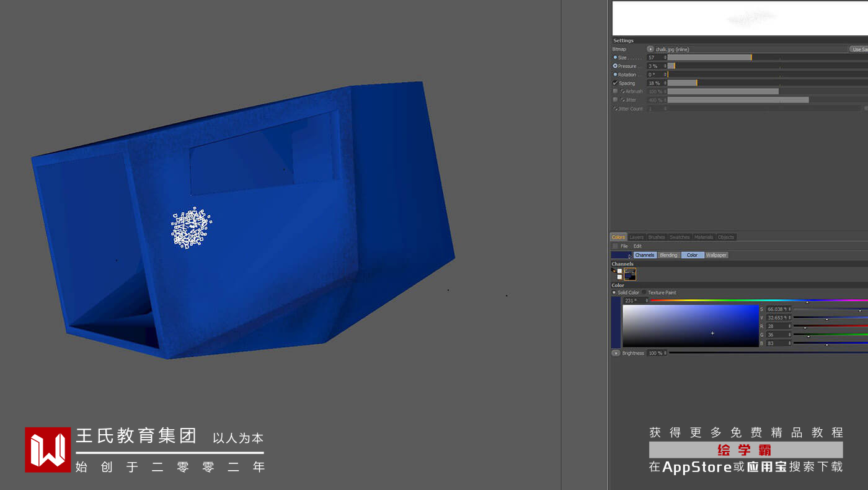Click the hue value stepper arrows

(x=647, y=300)
